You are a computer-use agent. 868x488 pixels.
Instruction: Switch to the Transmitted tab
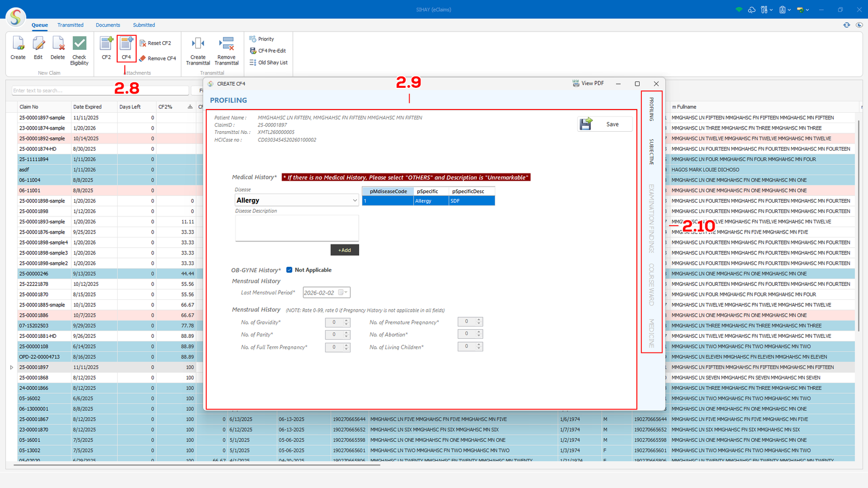pos(71,25)
